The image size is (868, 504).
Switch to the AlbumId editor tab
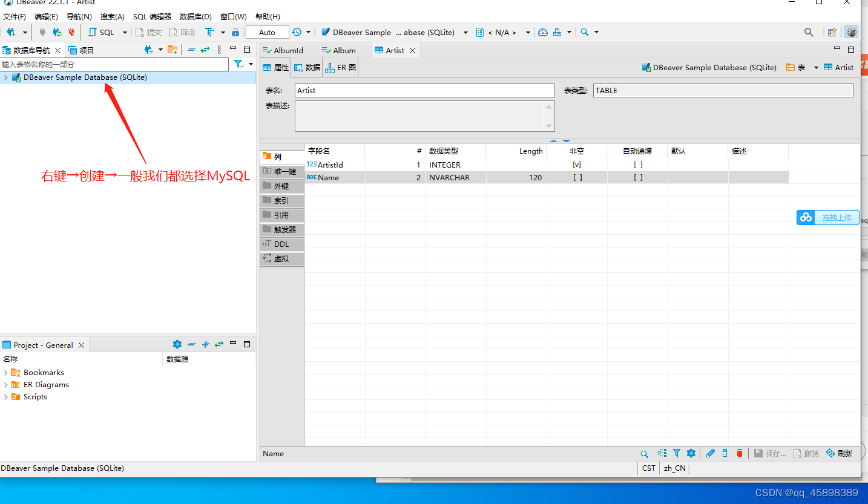coord(283,50)
